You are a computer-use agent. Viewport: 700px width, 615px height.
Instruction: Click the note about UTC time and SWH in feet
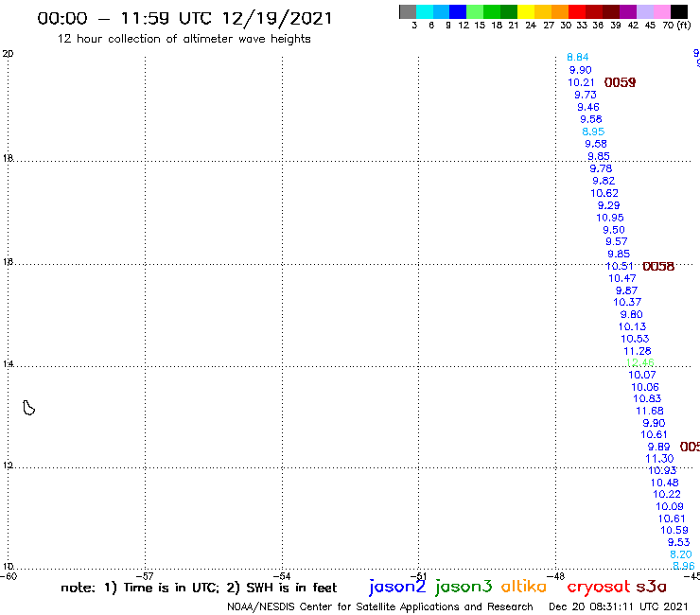(x=199, y=588)
